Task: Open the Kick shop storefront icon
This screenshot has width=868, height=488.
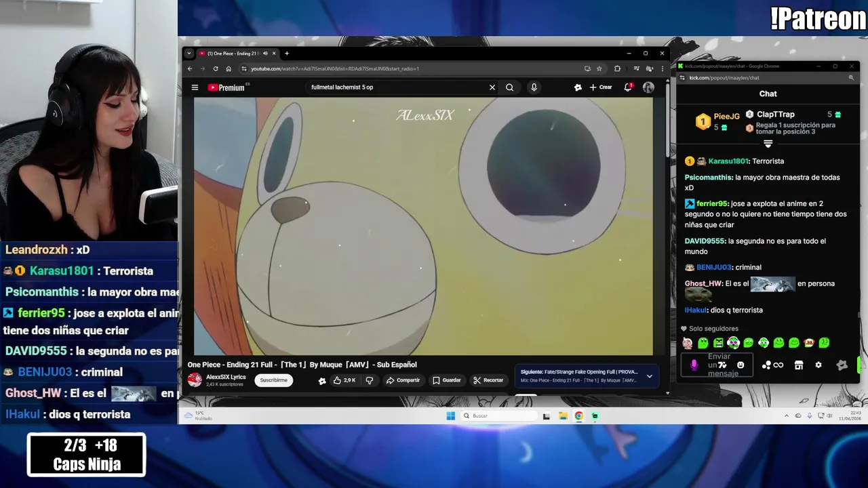Action: (799, 365)
